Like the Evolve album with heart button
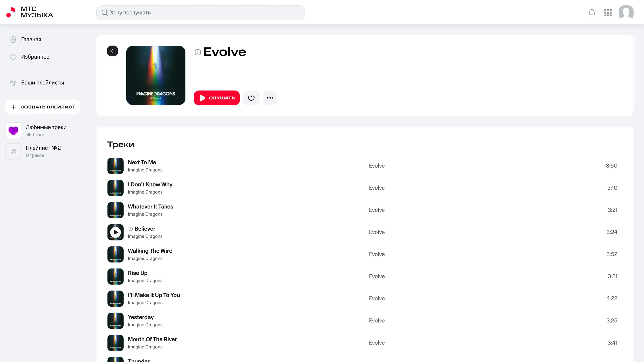Viewport: 644px width, 362px height. click(251, 98)
